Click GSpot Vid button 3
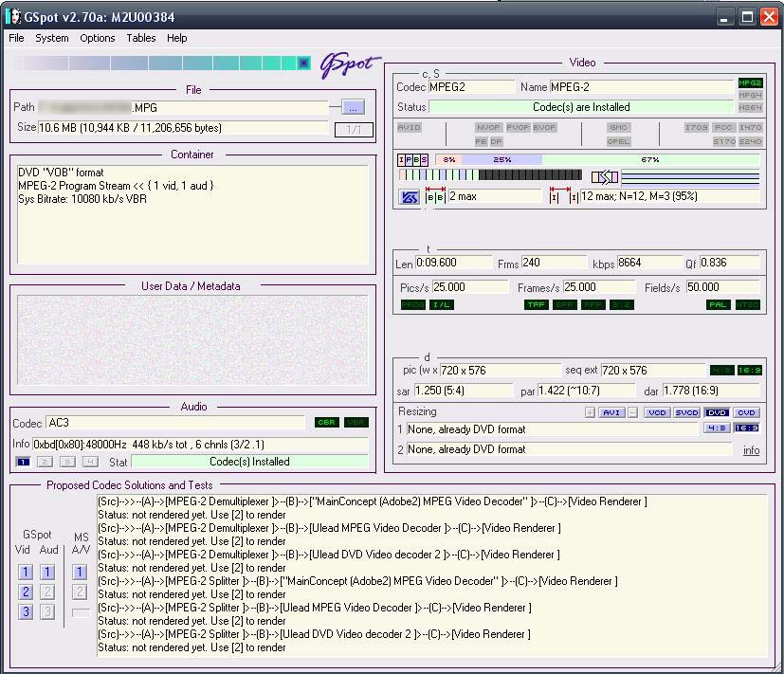 pyautogui.click(x=26, y=611)
